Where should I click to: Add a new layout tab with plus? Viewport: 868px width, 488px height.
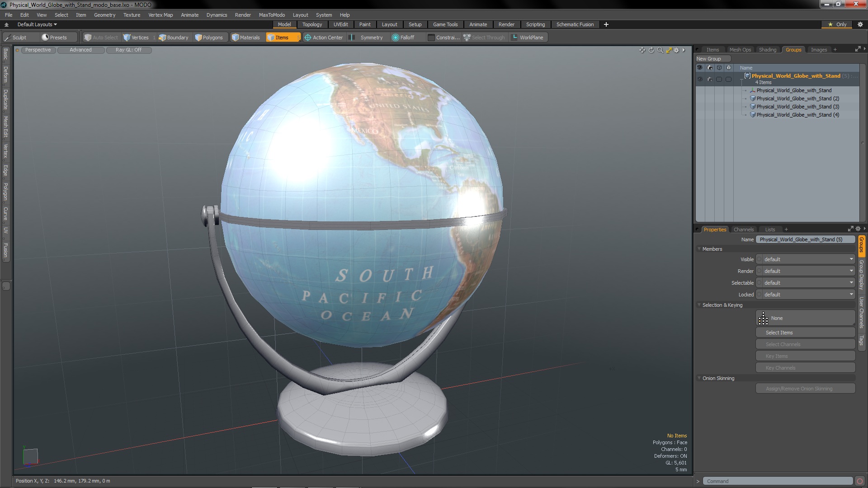click(x=606, y=24)
